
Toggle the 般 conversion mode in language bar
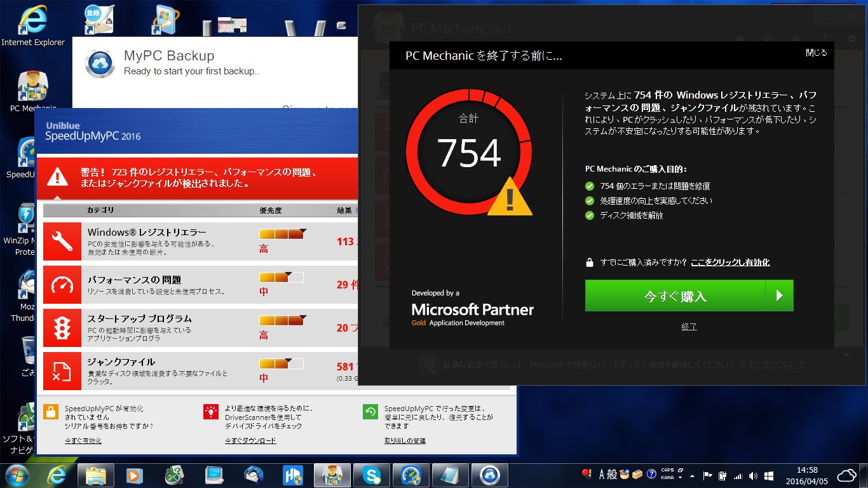[612, 475]
